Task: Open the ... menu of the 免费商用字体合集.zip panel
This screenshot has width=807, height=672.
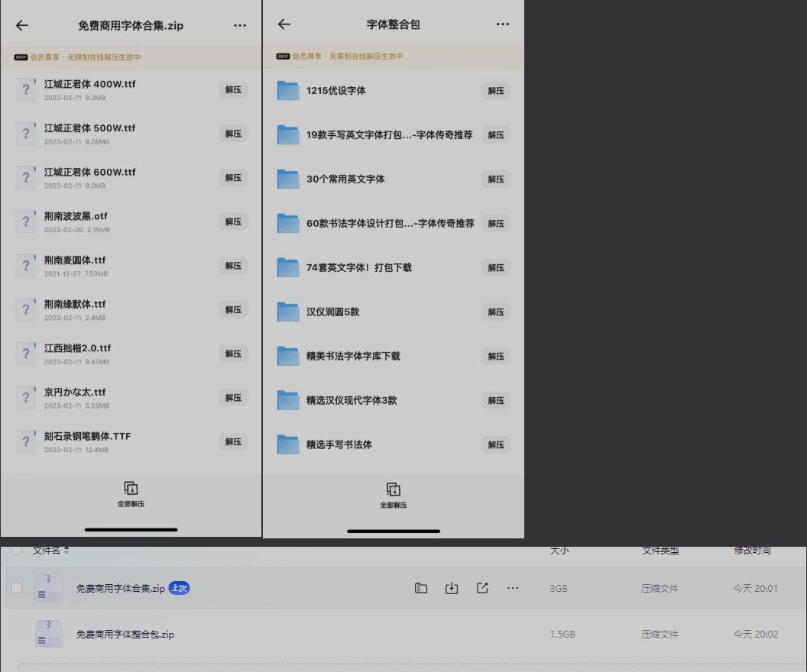Action: click(x=240, y=24)
